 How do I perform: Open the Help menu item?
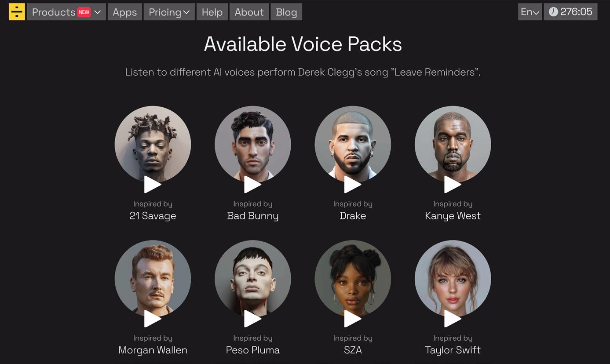point(212,12)
